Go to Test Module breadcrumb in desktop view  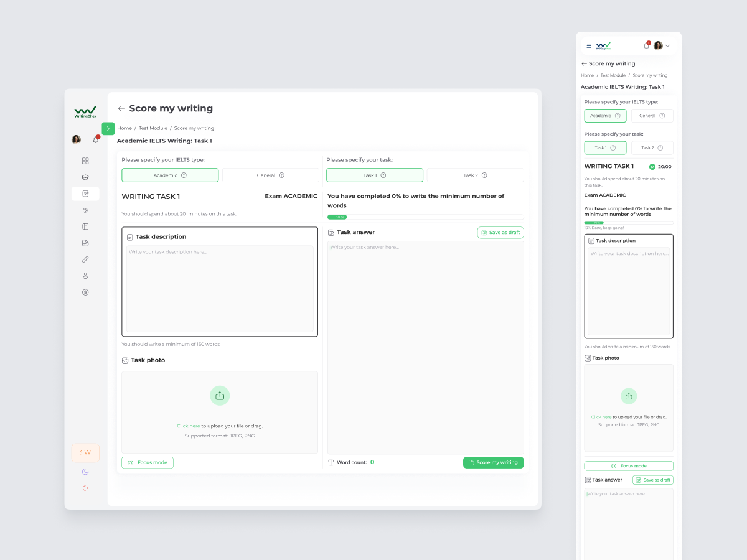click(x=153, y=128)
